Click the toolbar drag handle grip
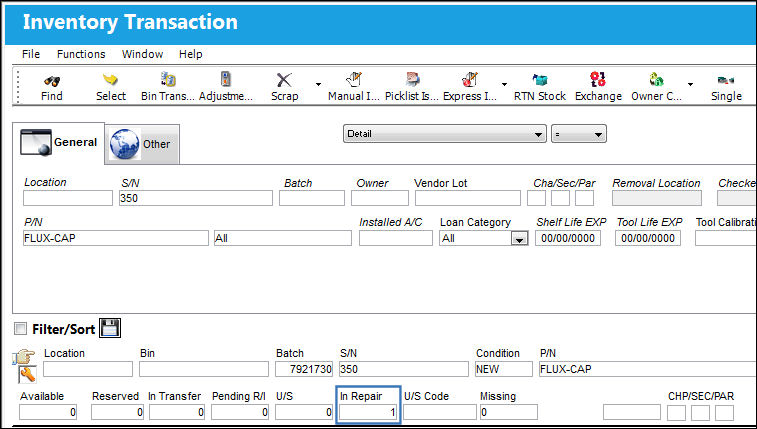The height and width of the screenshot is (429, 757). click(x=18, y=86)
